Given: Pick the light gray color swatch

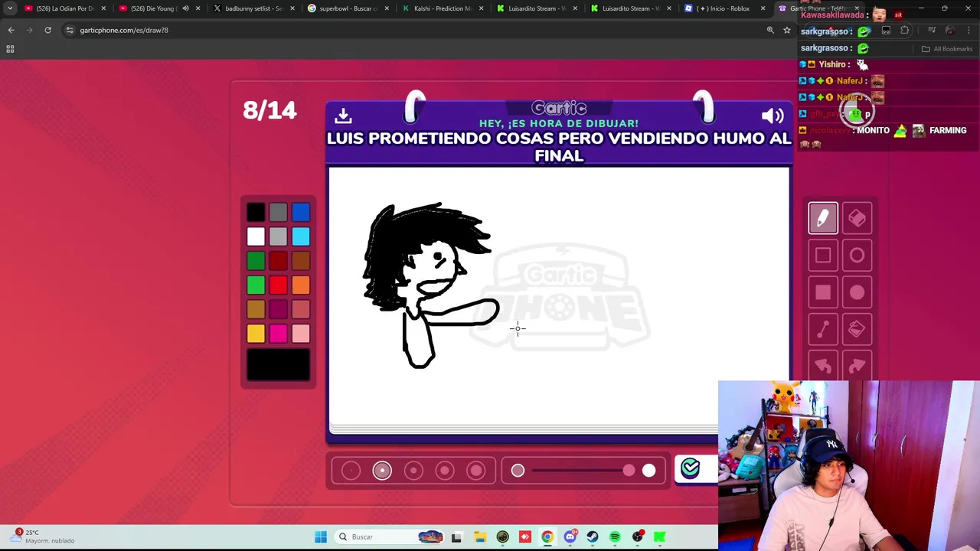Looking at the screenshot, I should tap(278, 236).
